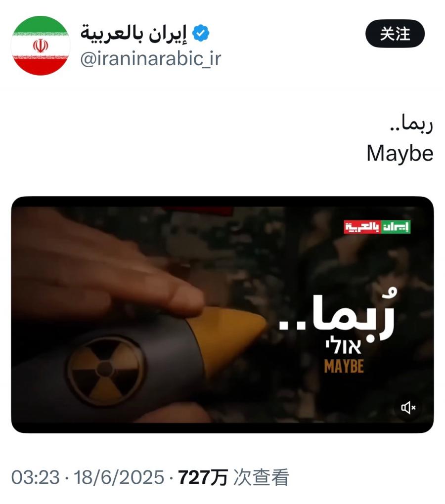Select the tweet text Maybe

coord(400,153)
